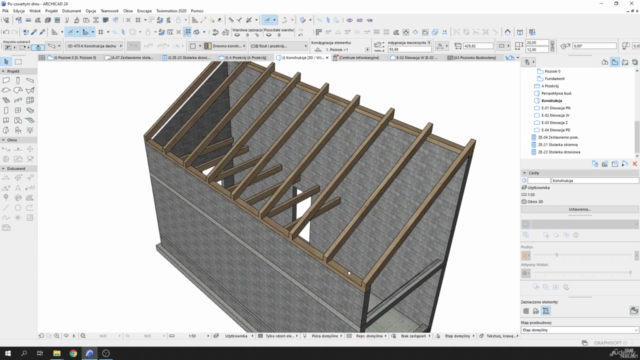The height and width of the screenshot is (360, 640).
Task: Click the Podrys color swatch
Action: point(526,256)
